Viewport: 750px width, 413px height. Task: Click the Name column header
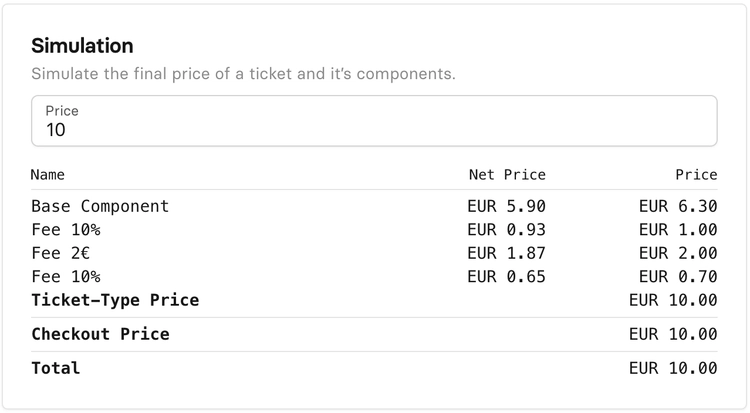48,174
